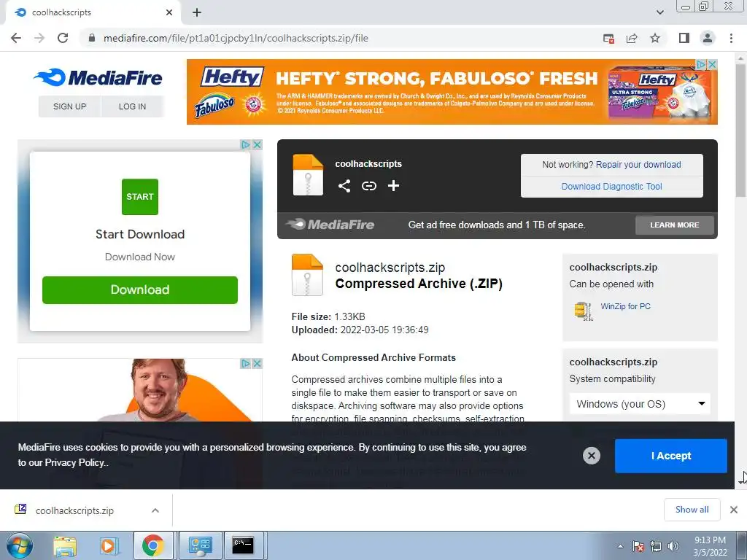Click the large zip file icon beside coolhackscripts.zip
The image size is (747, 560).
[307, 275]
